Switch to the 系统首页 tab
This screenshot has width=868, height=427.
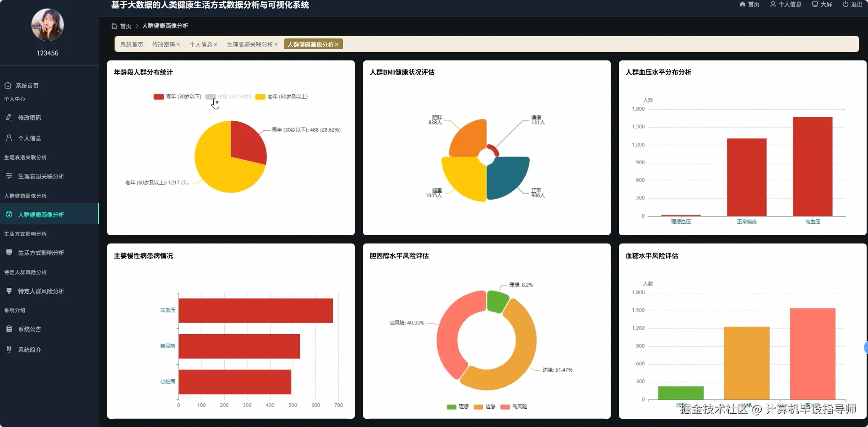[132, 44]
